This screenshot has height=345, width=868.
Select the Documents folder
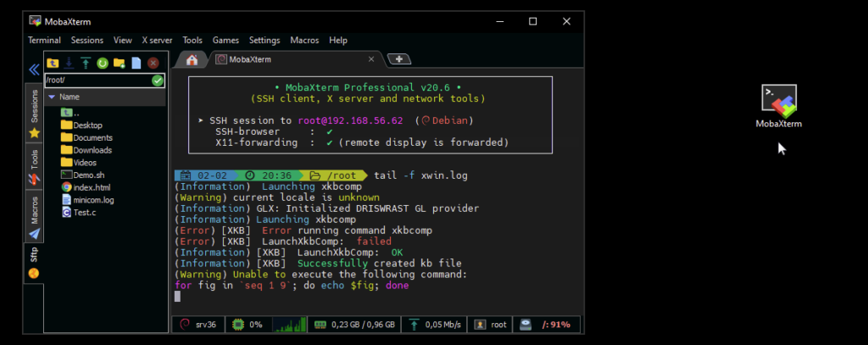point(86,138)
